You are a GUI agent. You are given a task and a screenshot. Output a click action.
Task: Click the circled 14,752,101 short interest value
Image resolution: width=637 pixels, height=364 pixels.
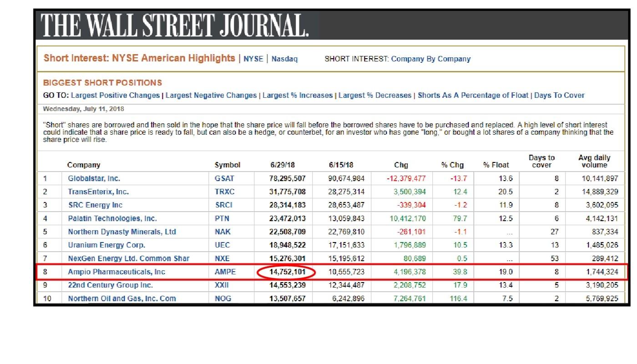(286, 272)
